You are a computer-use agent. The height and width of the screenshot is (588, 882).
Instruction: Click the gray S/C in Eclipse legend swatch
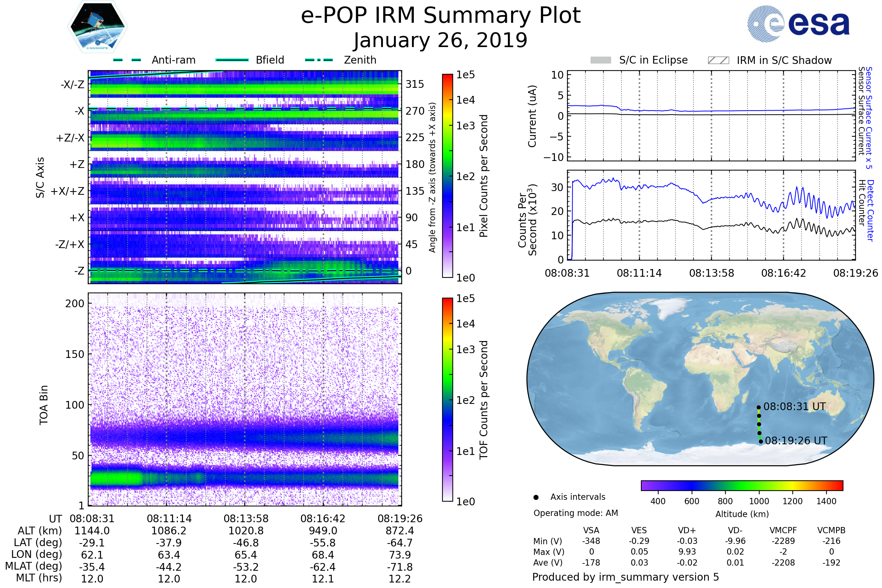click(x=600, y=60)
